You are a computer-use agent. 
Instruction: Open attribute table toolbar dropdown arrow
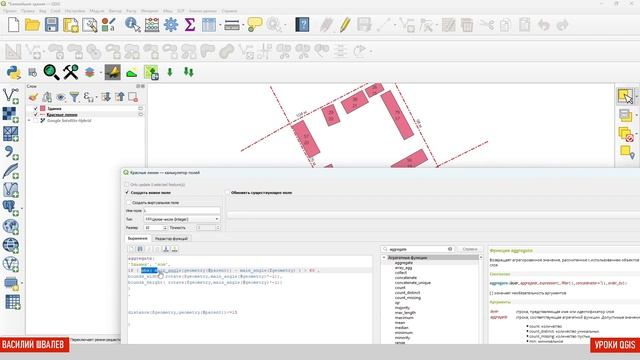pos(220,25)
